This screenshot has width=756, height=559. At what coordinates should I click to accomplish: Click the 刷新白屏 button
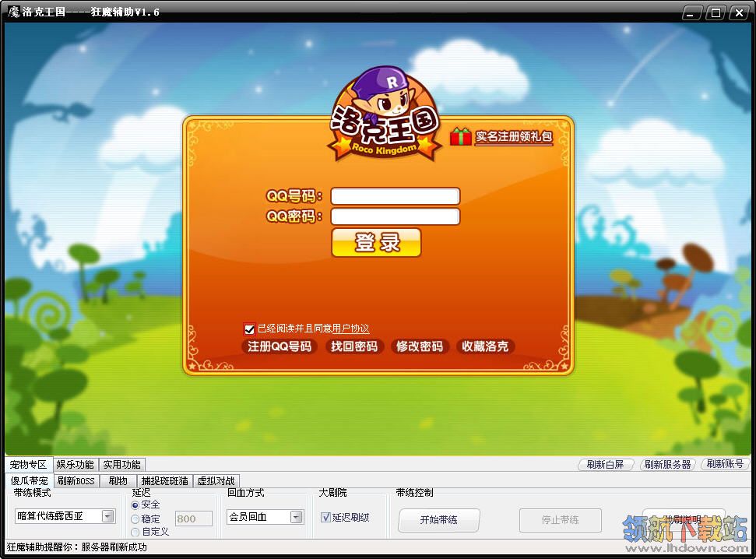point(605,465)
